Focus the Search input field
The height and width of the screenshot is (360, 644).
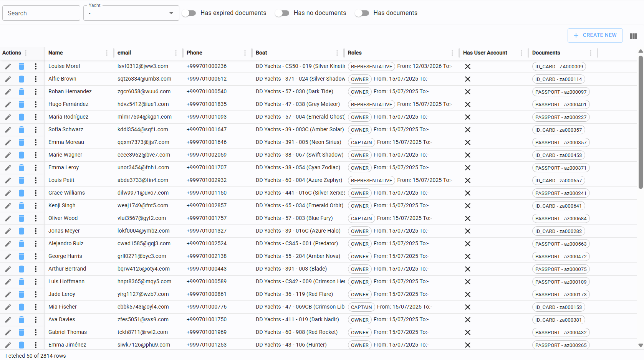[41, 13]
